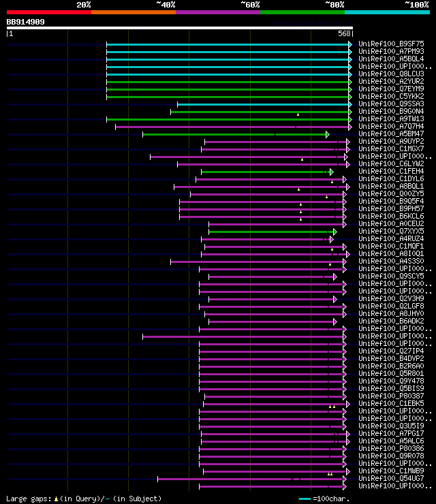The width and height of the screenshot is (436, 504).
Task: Select the UniRef100_A8JHV0 label
Action: coord(391,314)
